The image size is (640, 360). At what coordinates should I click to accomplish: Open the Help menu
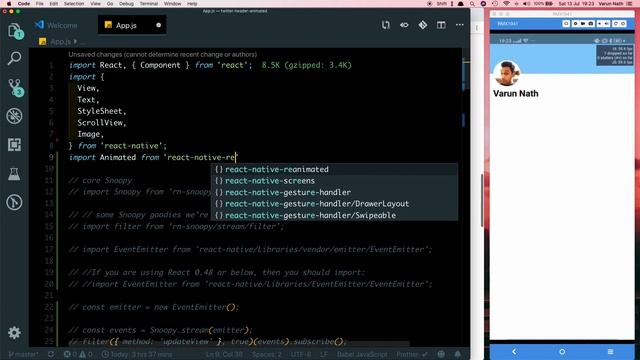click(x=192, y=3)
